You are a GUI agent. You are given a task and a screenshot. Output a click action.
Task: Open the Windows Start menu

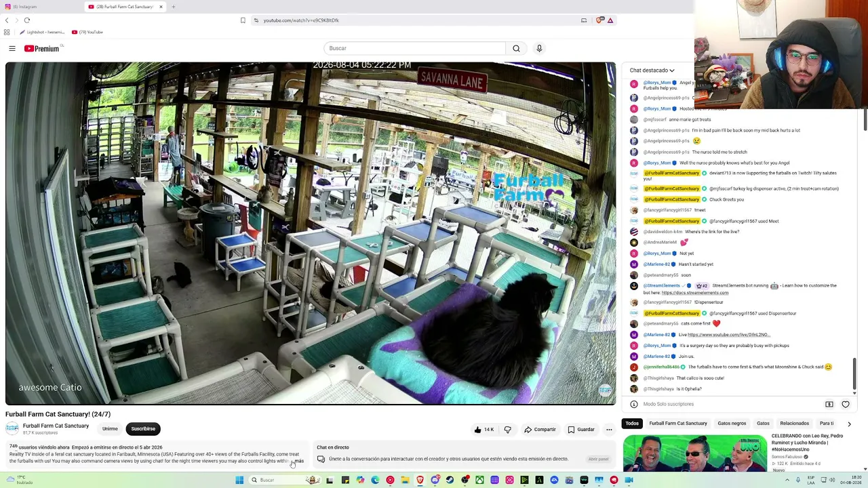[x=239, y=481]
